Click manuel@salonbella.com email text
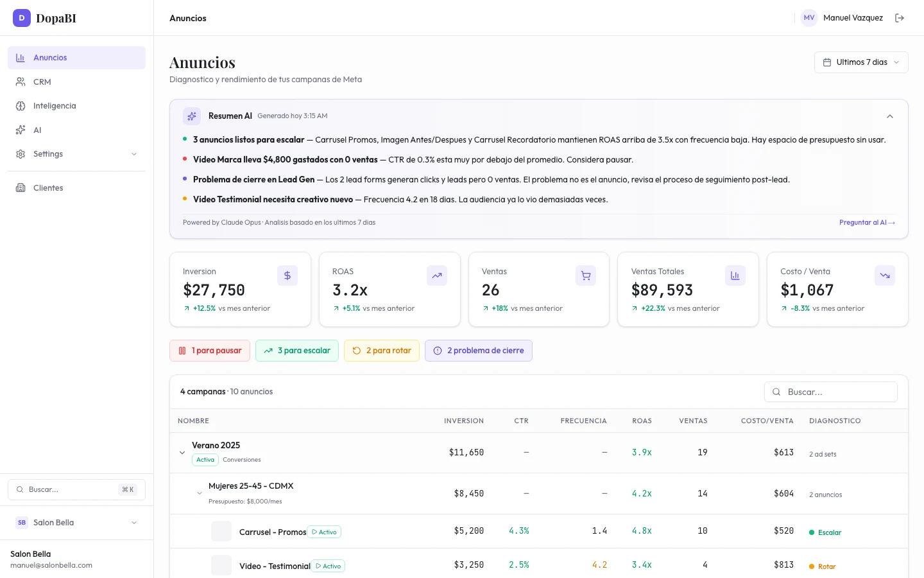This screenshot has width=924, height=578. coord(51,566)
